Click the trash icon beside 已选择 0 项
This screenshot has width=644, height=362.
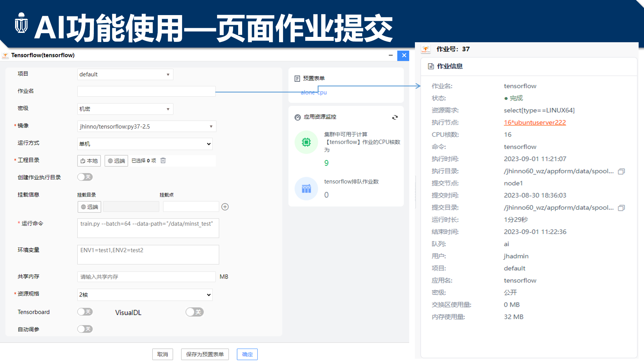(163, 161)
